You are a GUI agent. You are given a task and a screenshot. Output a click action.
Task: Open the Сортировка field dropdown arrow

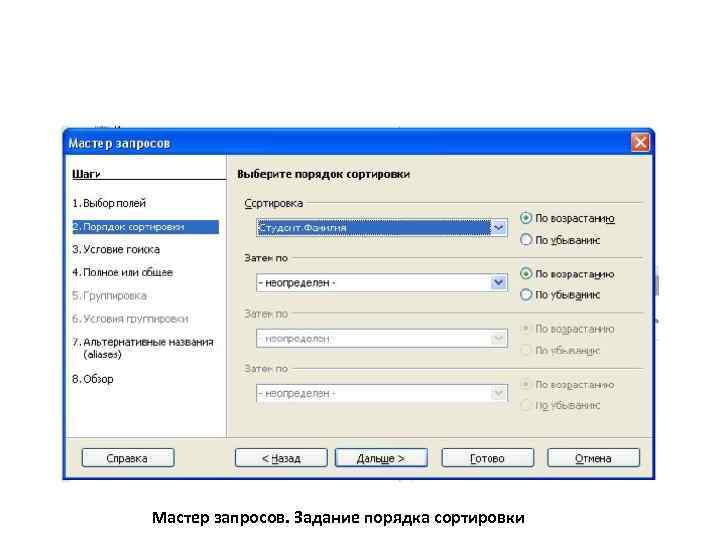coord(499,227)
